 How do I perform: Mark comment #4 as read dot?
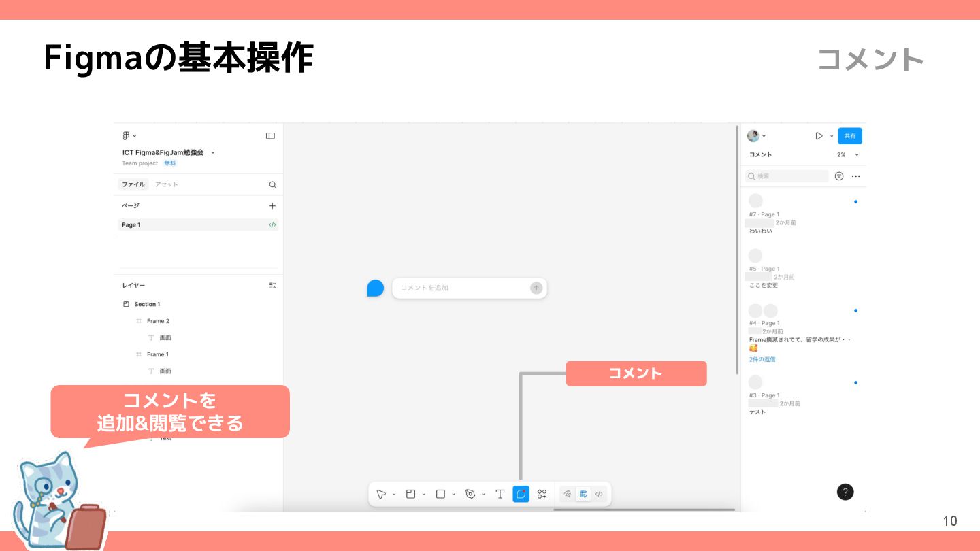tap(855, 311)
